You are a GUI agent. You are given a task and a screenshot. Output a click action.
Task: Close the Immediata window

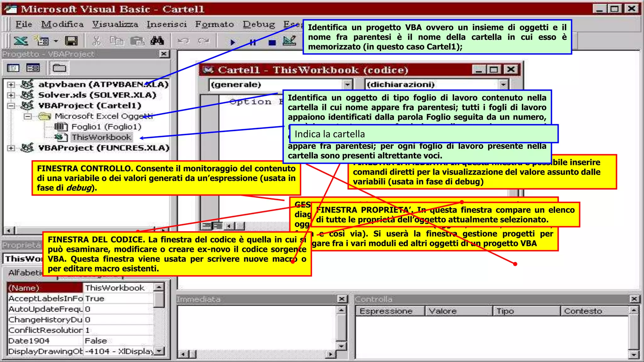pos(342,299)
